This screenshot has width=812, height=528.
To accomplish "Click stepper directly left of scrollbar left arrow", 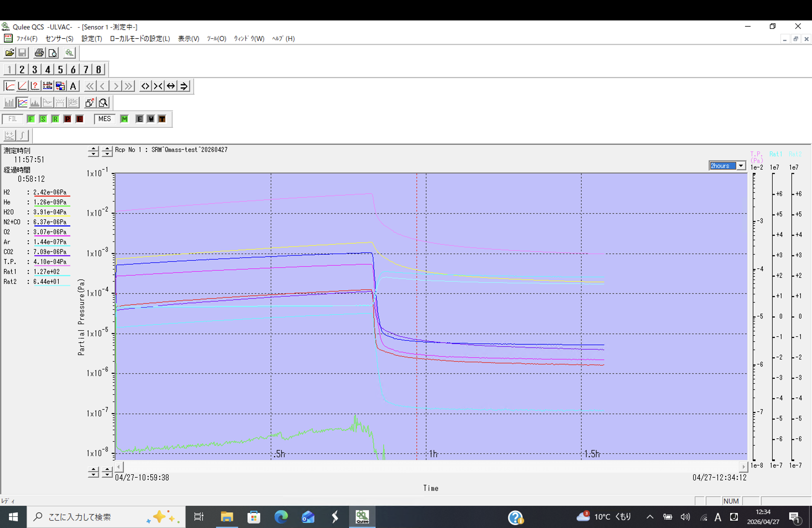I will 107,472.
